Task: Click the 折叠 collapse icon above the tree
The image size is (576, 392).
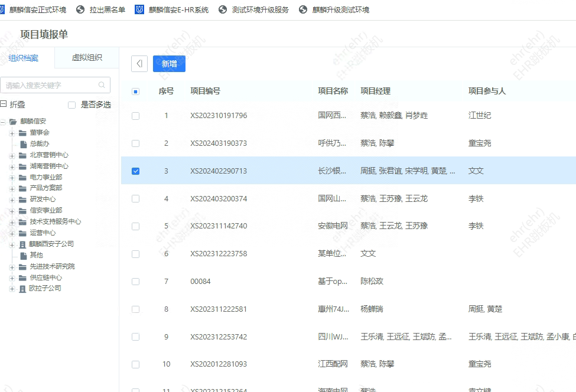Action: tap(5, 104)
